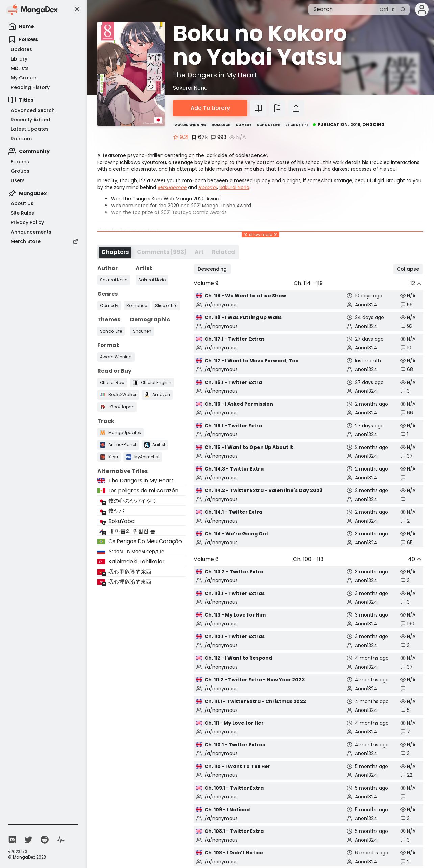Expand the description with show more
Viewport: 434px width, 868px height.
(260, 235)
